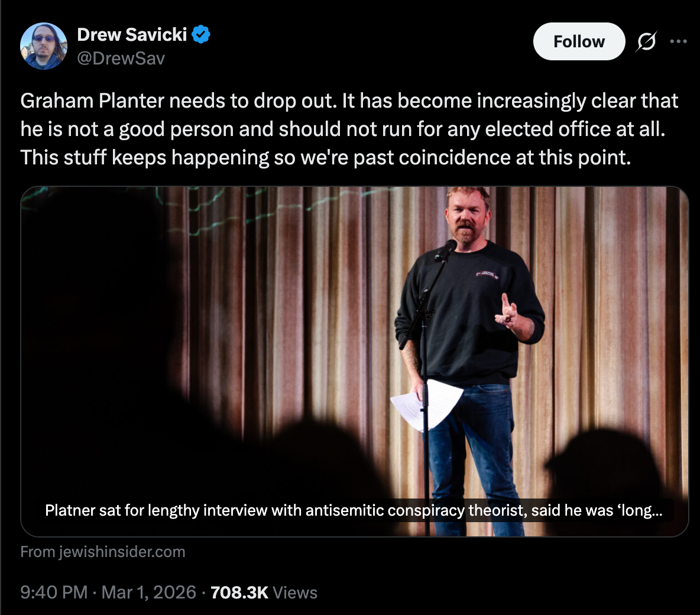This screenshot has height=615, width=700.
Task: Click the speaker's blue jeans in the photo
Action: (479, 438)
